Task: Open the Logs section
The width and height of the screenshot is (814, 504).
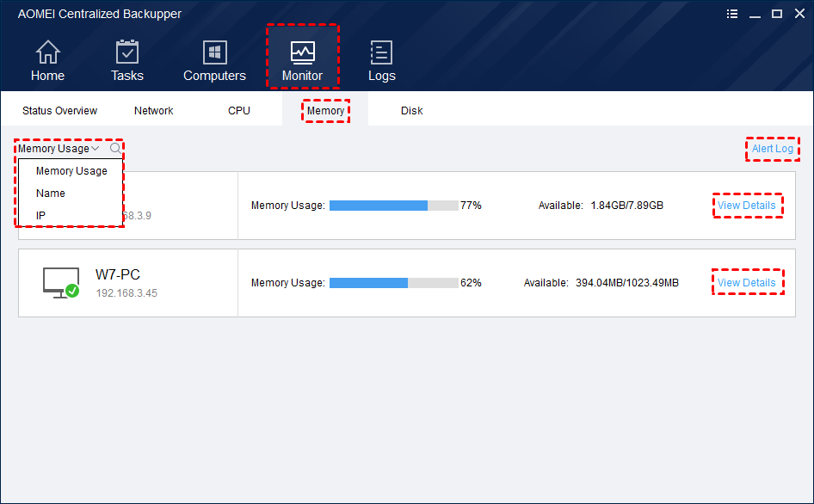Action: [x=381, y=61]
